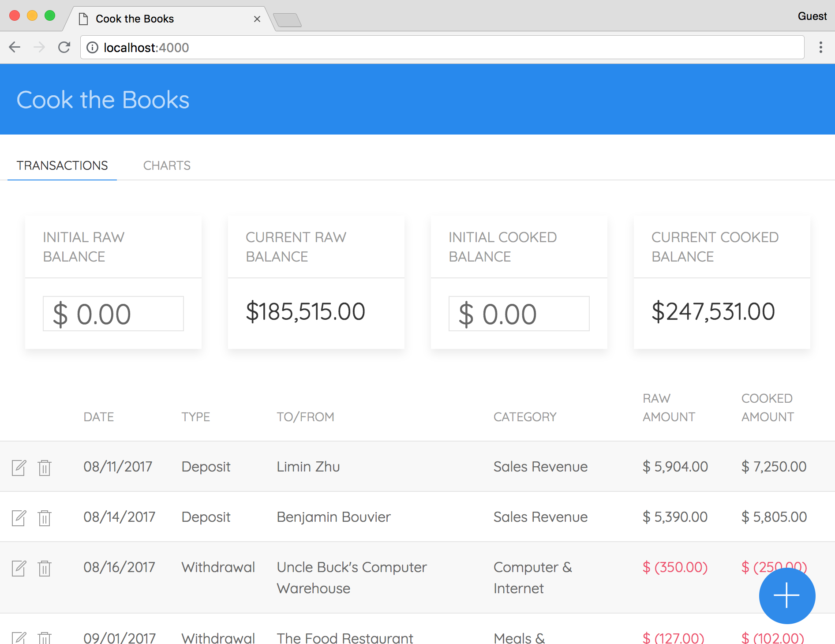Edit the Benjamin Bouvier transaction
This screenshot has height=644, width=835.
tap(19, 517)
